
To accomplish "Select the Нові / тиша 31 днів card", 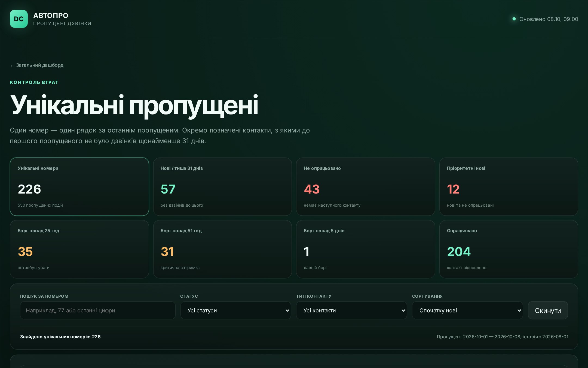I will point(222,186).
